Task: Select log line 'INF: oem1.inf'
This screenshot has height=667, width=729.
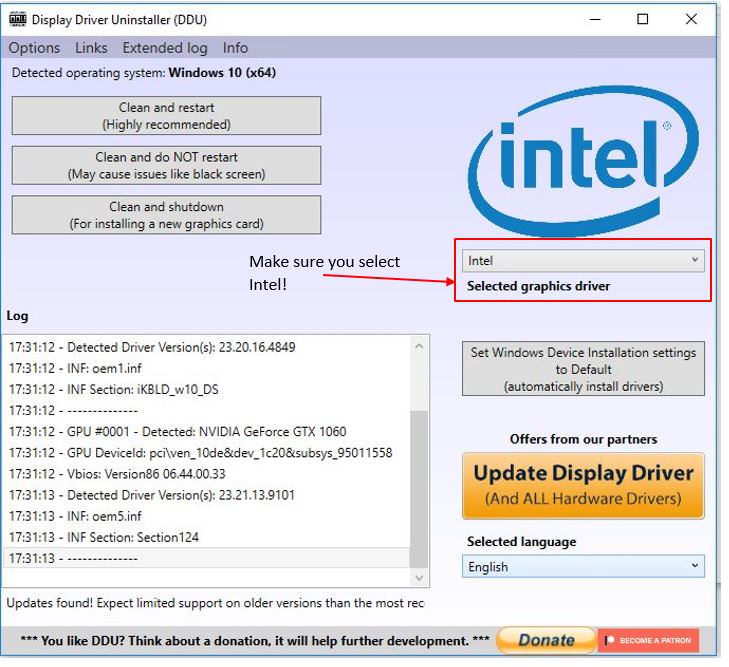Action: pyautogui.click(x=207, y=368)
